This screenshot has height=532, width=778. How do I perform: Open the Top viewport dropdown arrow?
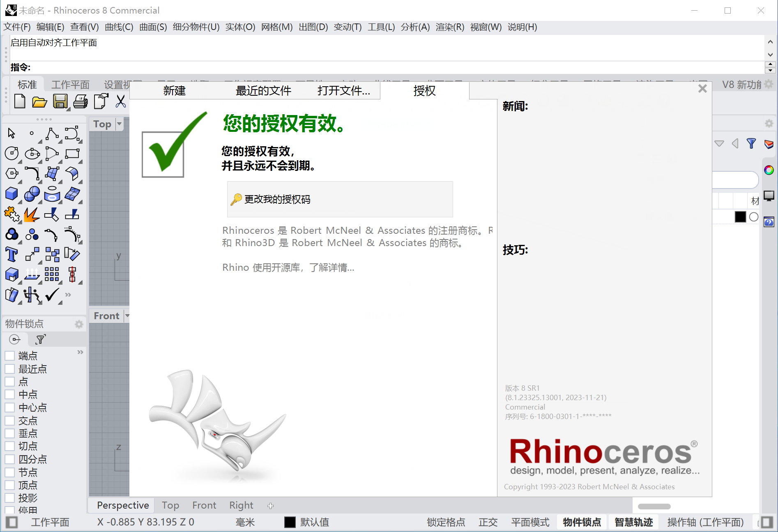pos(119,124)
